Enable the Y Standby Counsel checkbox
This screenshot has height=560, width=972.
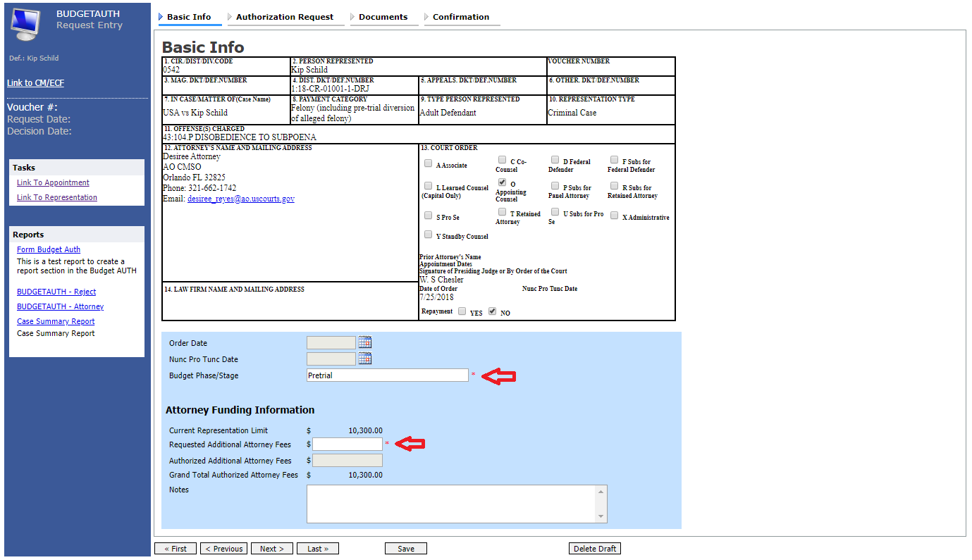(x=429, y=235)
